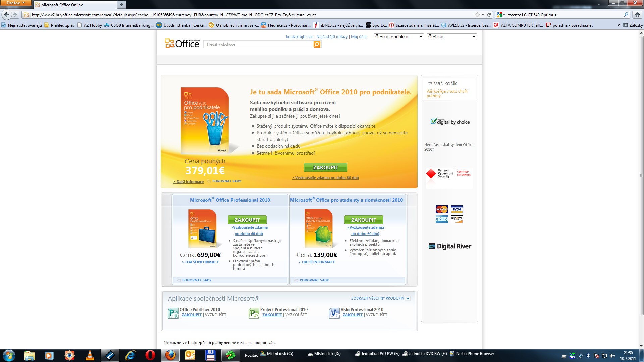Screen dimensions: 644x362
Task: Open the Česká republika country dropdown
Action: pos(398,37)
